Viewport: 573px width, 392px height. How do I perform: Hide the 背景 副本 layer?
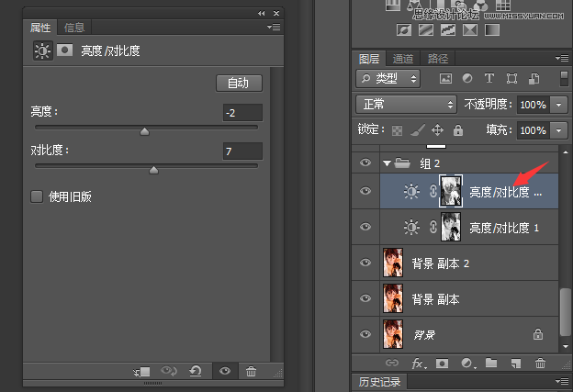pyautogui.click(x=365, y=298)
